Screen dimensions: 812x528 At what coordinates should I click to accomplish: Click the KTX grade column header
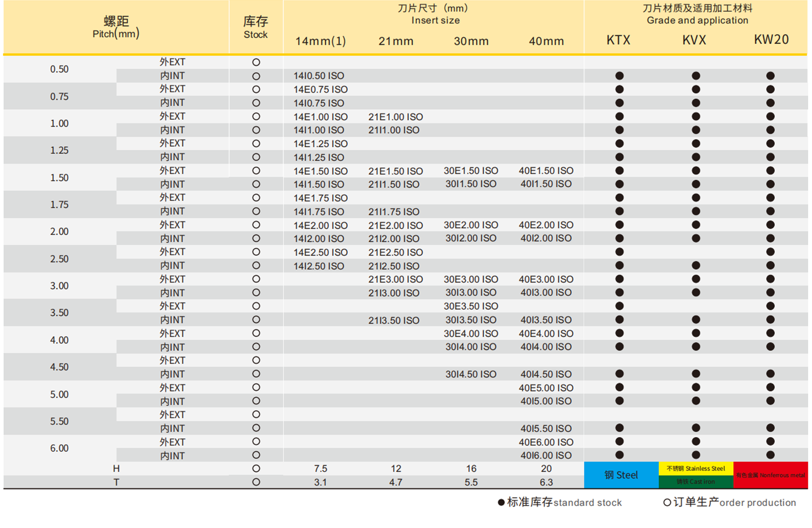[x=618, y=40]
